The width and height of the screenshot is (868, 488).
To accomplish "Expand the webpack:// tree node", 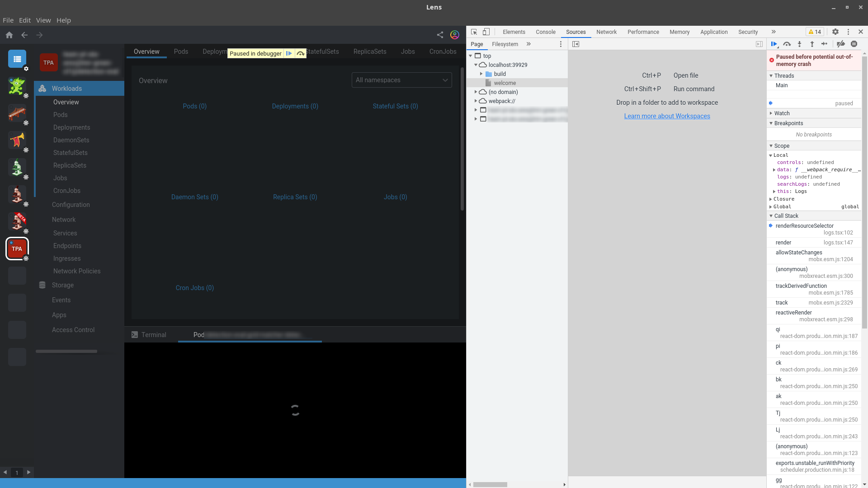I will (x=476, y=101).
